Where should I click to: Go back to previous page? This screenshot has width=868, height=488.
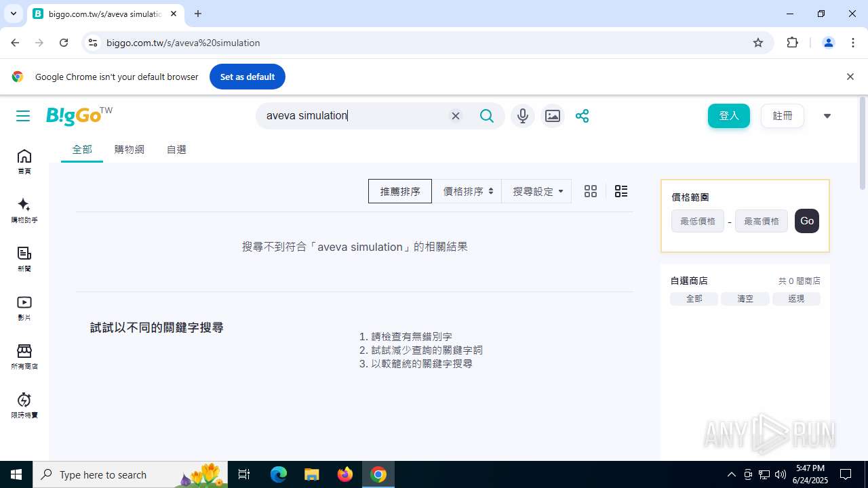[15, 43]
